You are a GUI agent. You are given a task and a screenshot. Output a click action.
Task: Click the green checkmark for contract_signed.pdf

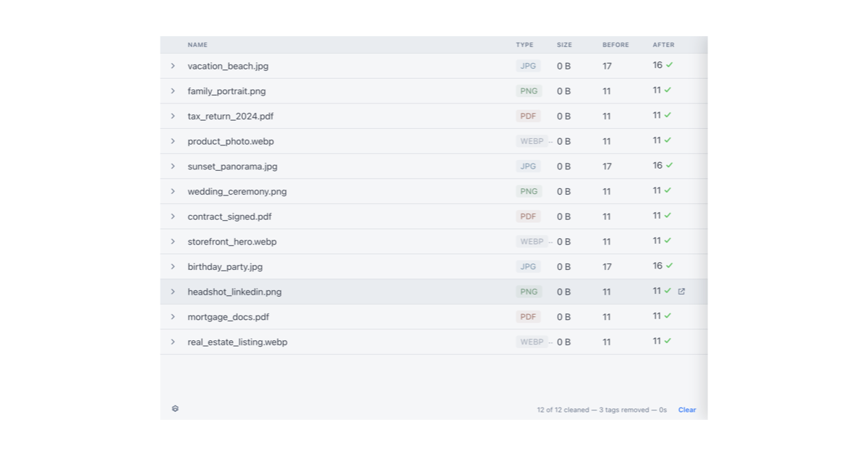tap(668, 216)
